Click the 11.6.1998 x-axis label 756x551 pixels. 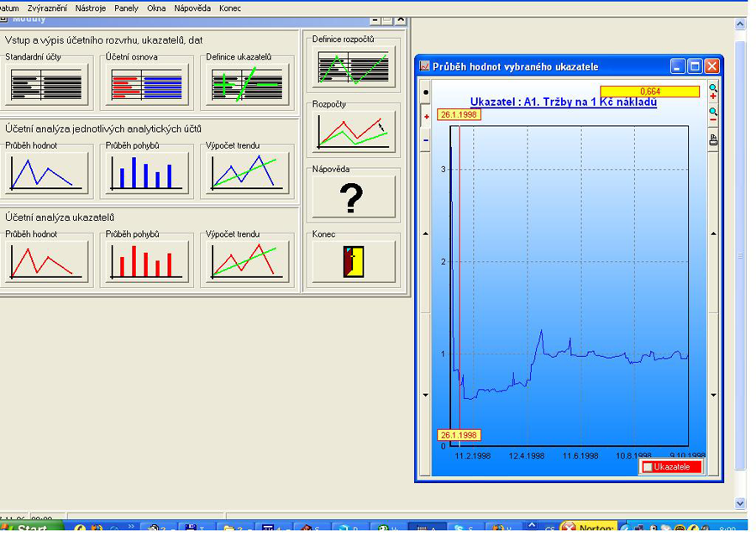point(580,455)
